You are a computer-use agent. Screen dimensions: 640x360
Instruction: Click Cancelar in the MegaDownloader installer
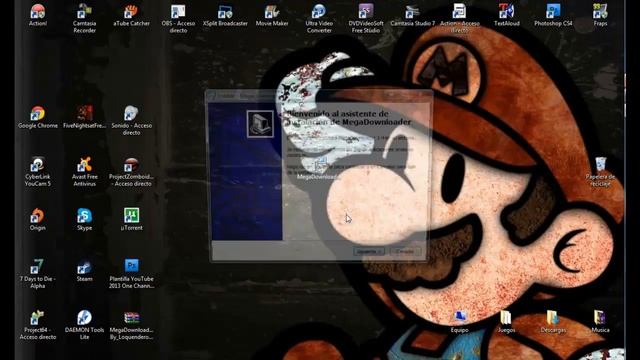[405, 251]
